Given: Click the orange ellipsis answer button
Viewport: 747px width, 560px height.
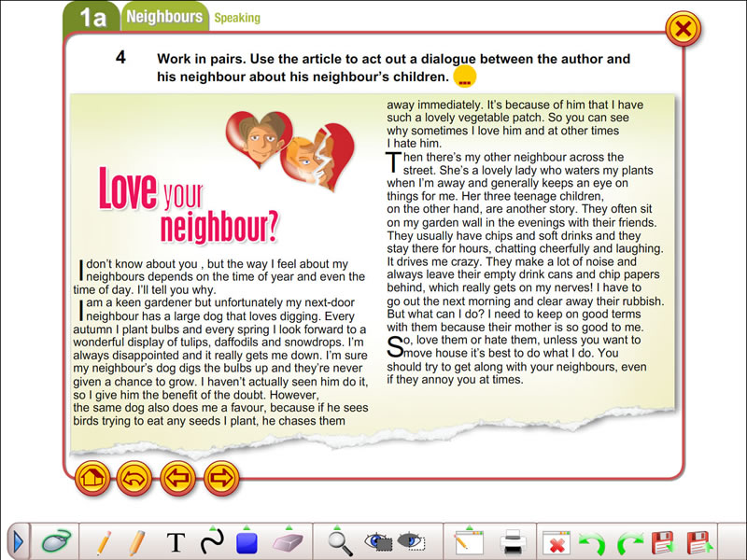Looking at the screenshot, I should [x=464, y=78].
